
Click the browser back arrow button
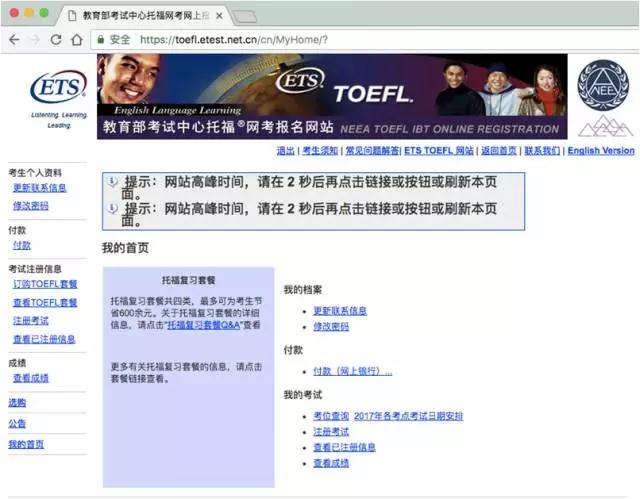[14, 40]
